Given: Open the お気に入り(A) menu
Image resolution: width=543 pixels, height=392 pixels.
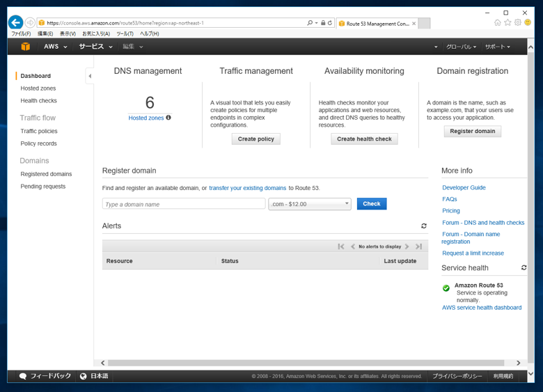Looking at the screenshot, I should point(96,33).
